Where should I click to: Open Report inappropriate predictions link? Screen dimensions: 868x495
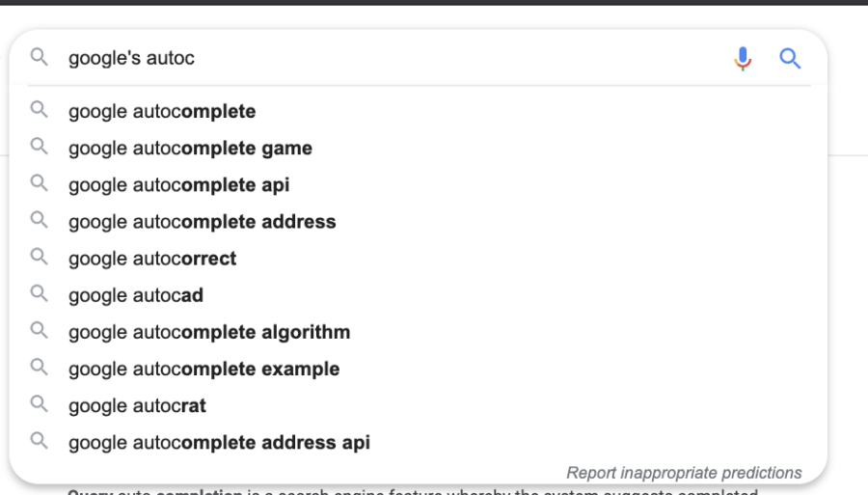point(684,473)
